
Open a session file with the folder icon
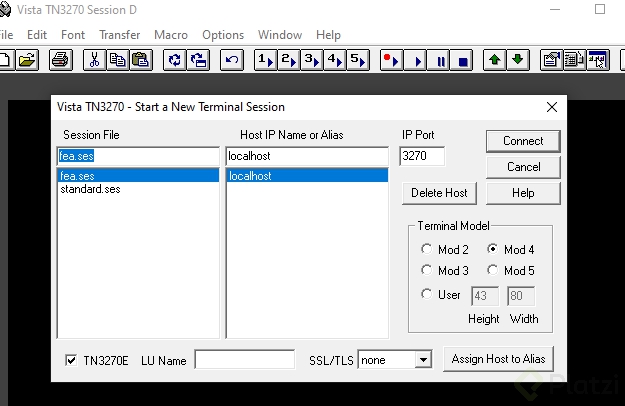tap(27, 60)
